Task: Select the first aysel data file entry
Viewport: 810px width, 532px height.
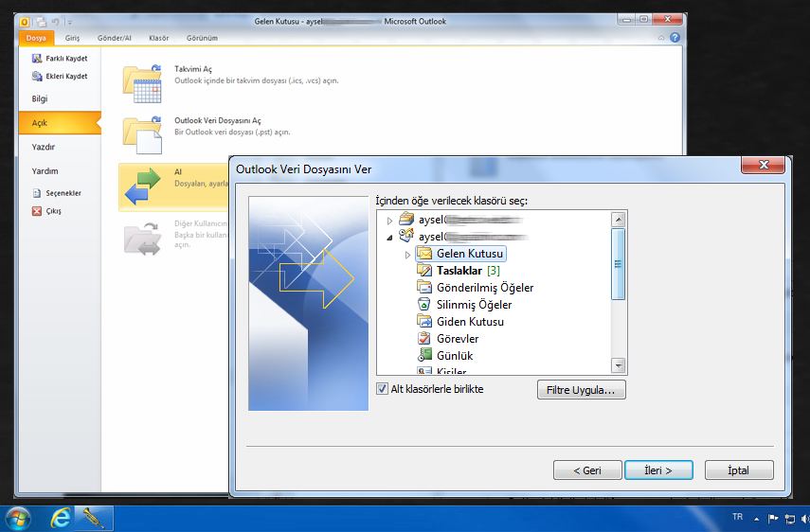Action: click(x=461, y=220)
